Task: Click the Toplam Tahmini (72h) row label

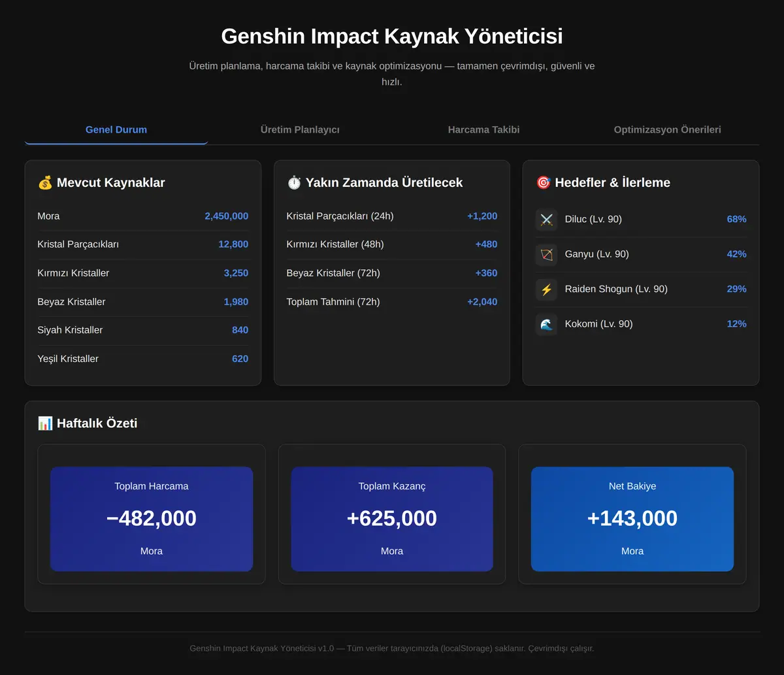Action: (x=333, y=302)
